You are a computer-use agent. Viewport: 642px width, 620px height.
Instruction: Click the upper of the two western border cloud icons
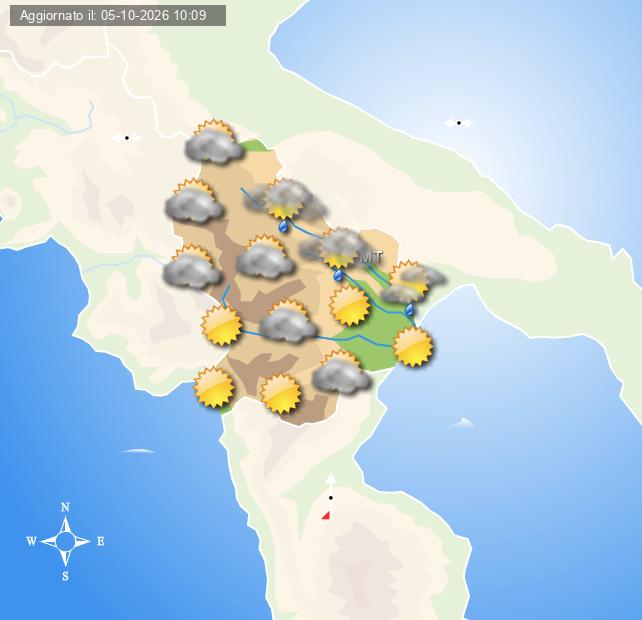pos(194,201)
